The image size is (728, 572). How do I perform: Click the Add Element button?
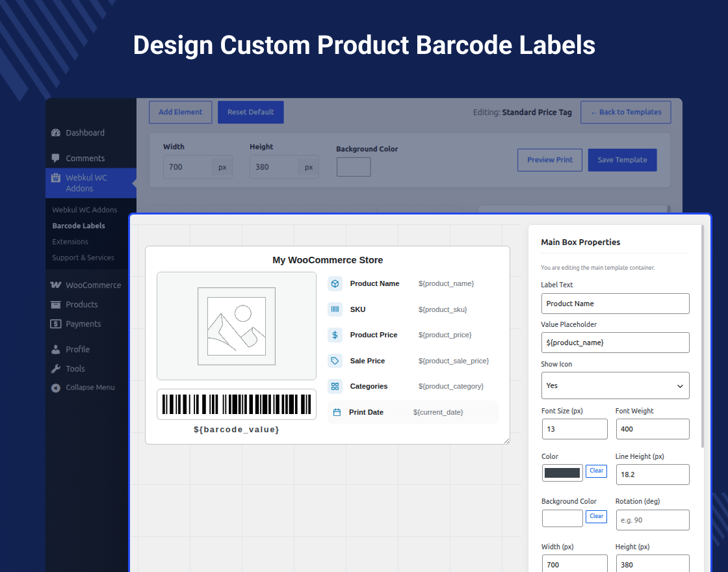[181, 112]
